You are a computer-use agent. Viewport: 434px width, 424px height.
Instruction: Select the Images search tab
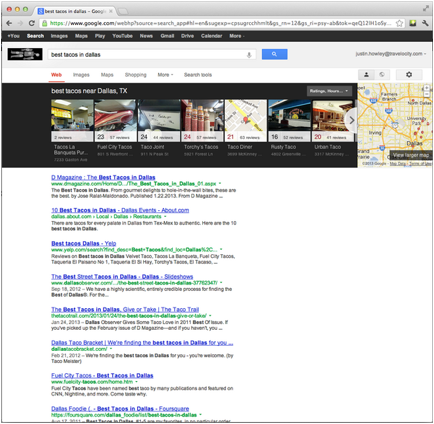[81, 75]
